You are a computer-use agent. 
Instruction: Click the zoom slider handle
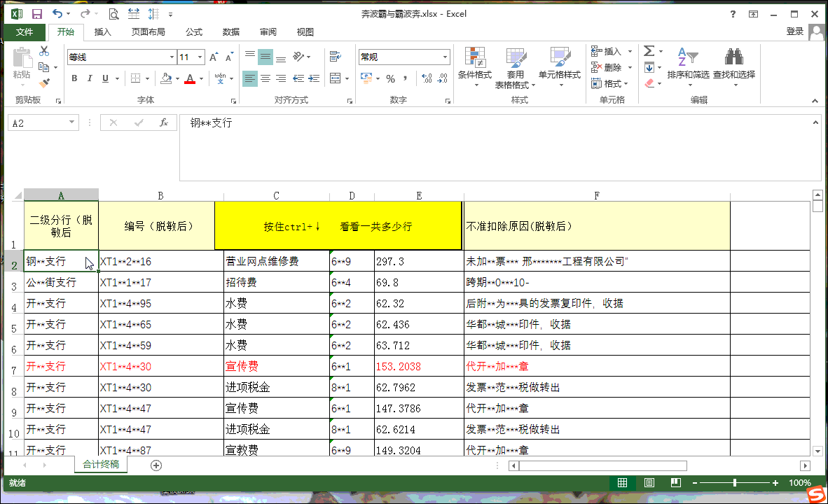[734, 483]
